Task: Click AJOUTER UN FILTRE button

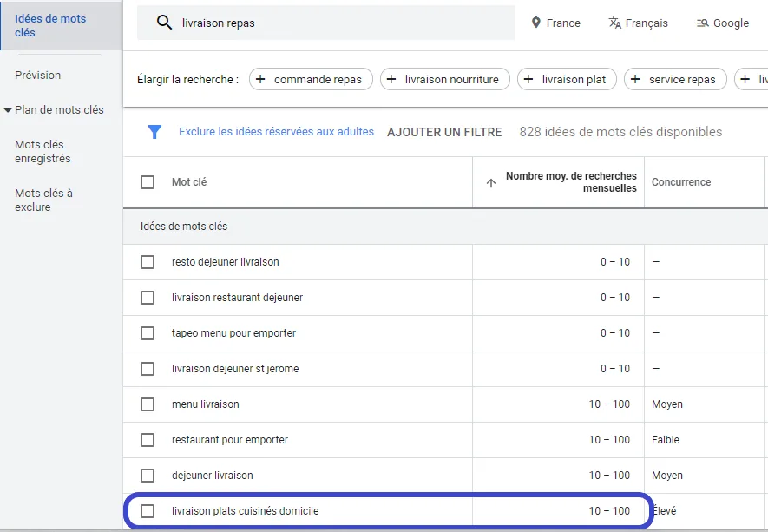Action: click(x=444, y=132)
